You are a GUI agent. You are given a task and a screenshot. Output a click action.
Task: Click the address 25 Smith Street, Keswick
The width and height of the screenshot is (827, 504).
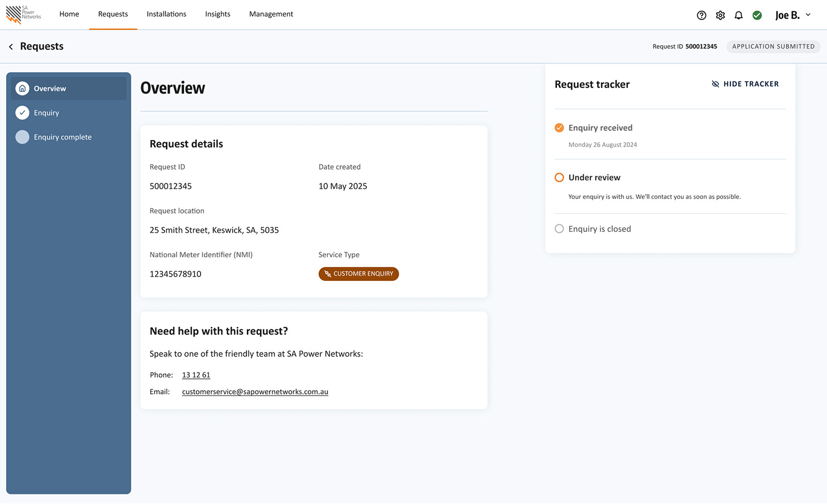(x=214, y=230)
